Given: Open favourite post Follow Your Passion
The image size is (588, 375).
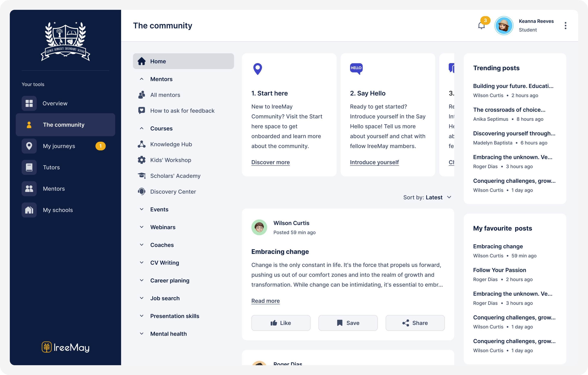Looking at the screenshot, I should (x=499, y=270).
